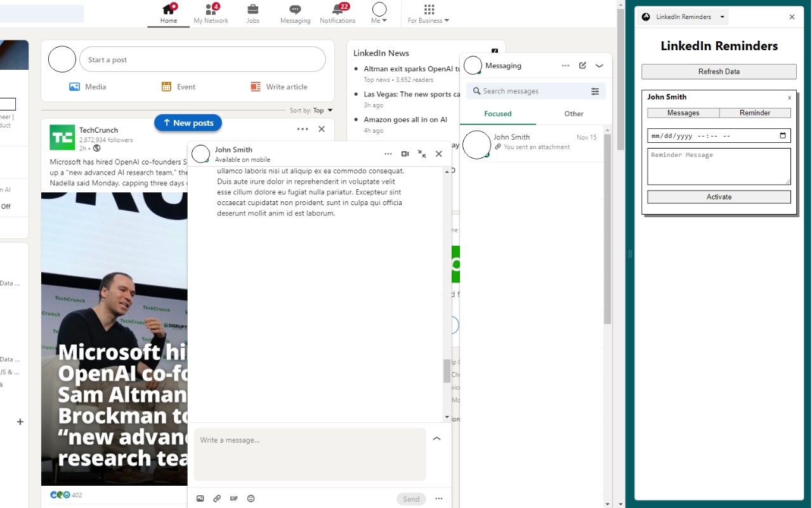Select the Reminder button in reminder card
Viewport: 812px width, 508px height.
755,113
